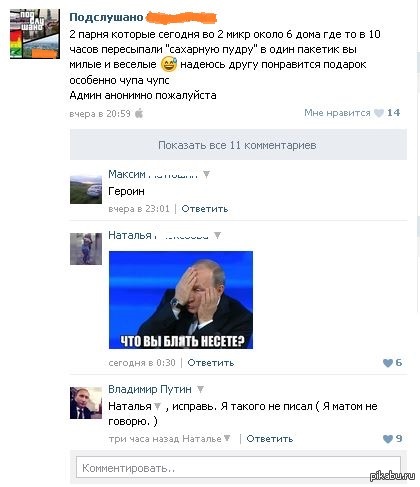420x487 pixels.
Task: Expand dropdown arrow next to Максим's name
Action: coord(206,174)
